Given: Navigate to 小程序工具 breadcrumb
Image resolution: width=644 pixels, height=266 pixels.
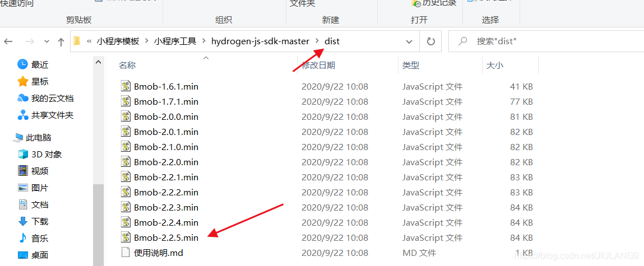Looking at the screenshot, I should pos(175,41).
